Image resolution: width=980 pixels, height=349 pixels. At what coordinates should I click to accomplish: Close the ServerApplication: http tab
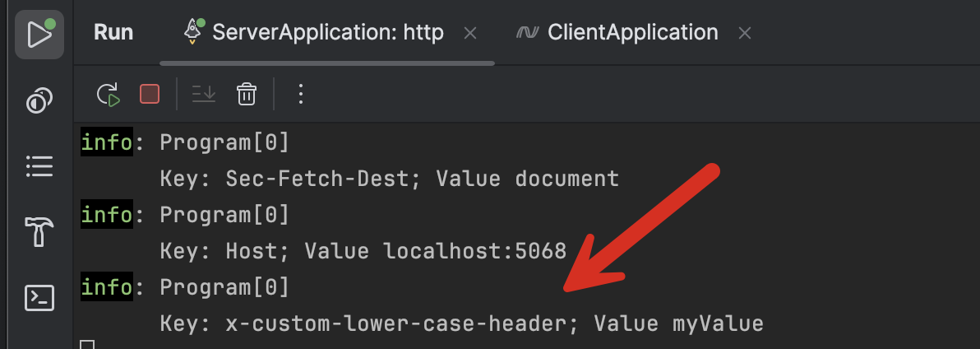(x=470, y=34)
